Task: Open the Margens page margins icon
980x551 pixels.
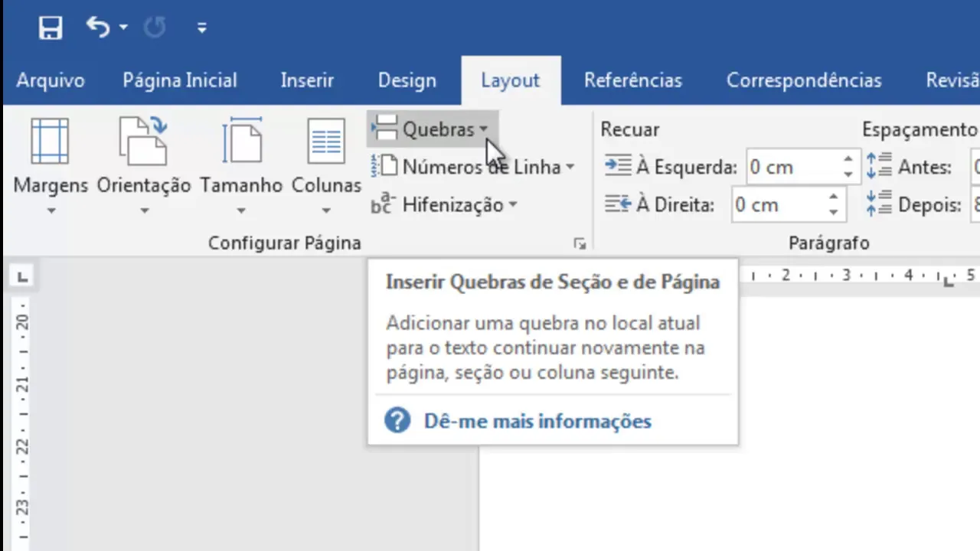Action: pyautogui.click(x=50, y=142)
